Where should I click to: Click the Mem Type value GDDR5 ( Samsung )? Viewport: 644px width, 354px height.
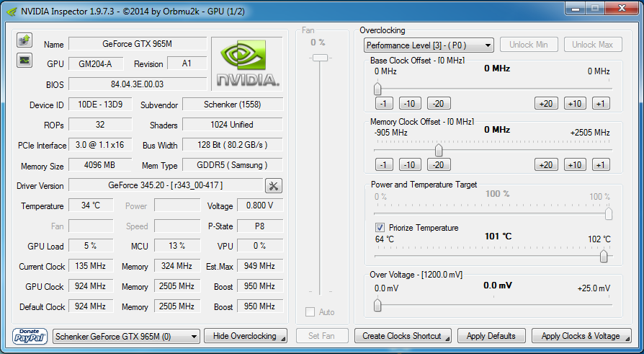click(233, 165)
